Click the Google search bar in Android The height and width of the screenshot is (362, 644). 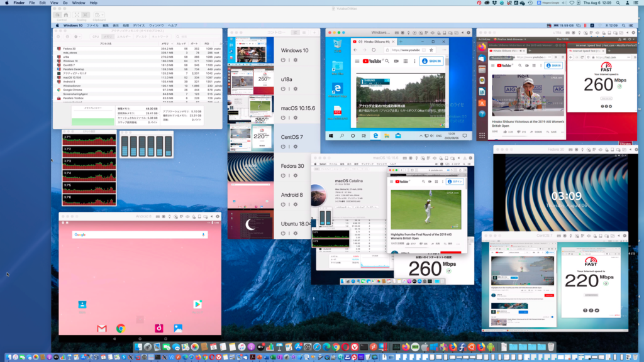pos(140,234)
